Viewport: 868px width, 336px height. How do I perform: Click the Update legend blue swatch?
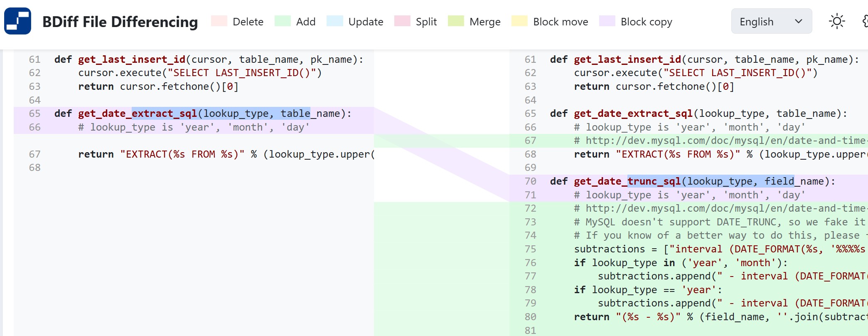click(x=334, y=21)
